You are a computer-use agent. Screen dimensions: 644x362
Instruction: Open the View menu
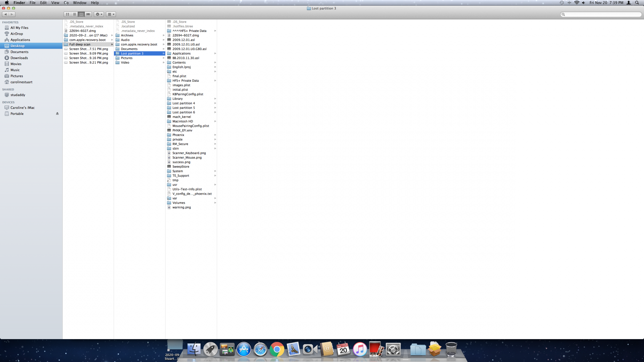pos(55,3)
